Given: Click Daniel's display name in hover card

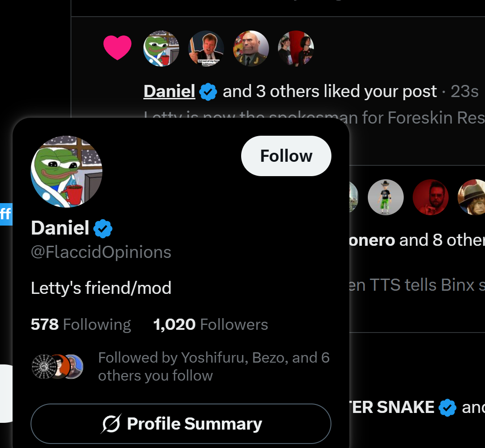Looking at the screenshot, I should pyautogui.click(x=60, y=228).
